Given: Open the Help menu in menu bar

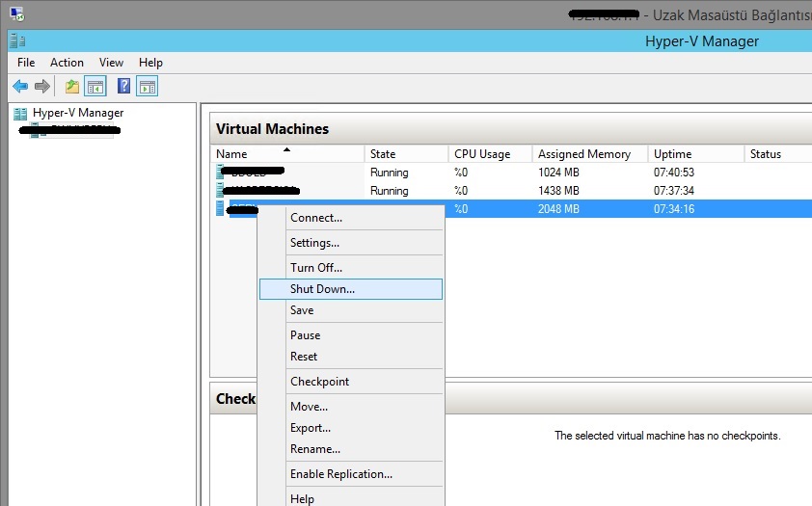Looking at the screenshot, I should click(x=150, y=63).
